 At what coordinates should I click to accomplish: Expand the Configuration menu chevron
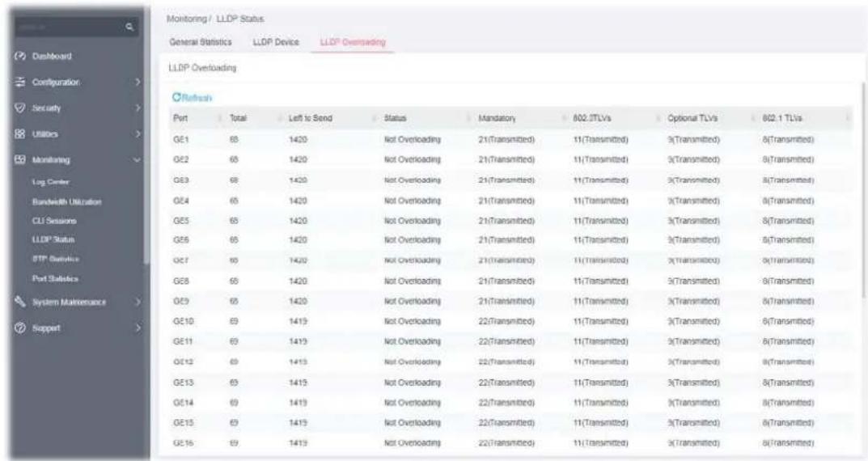[x=138, y=82]
